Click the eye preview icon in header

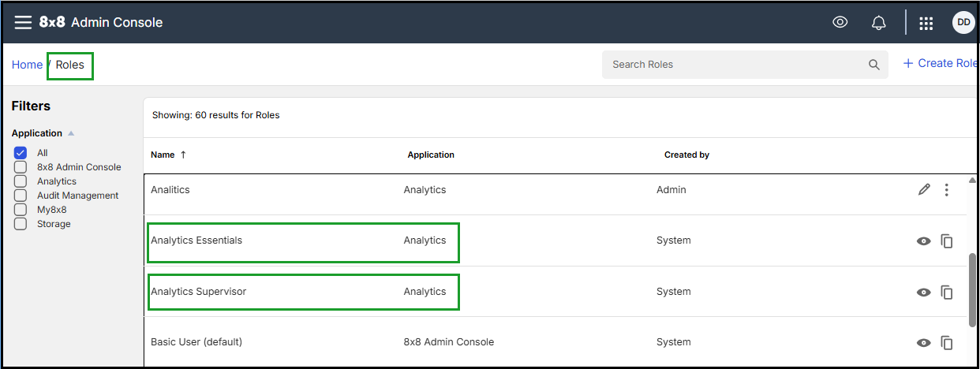[x=840, y=22]
